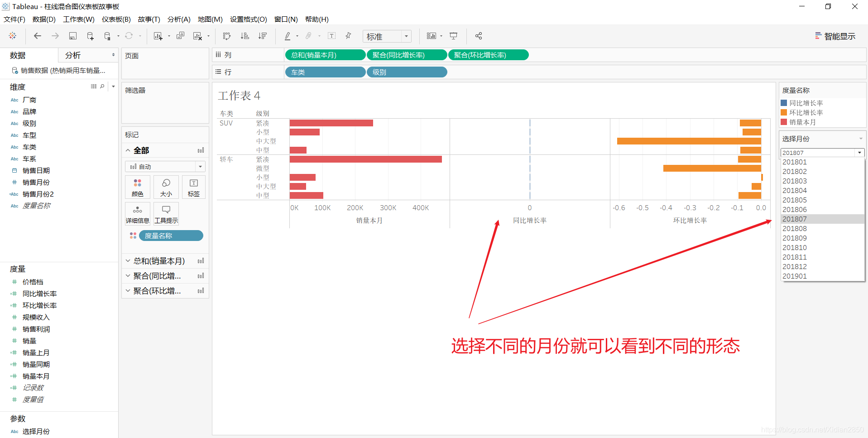This screenshot has height=438, width=868.
Task: Click the new worksheet icon
Action: (x=158, y=36)
